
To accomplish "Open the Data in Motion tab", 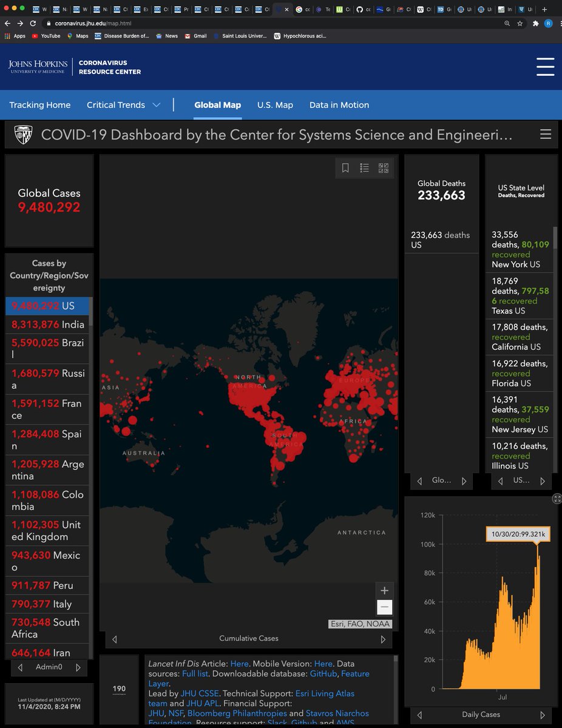I will click(339, 105).
